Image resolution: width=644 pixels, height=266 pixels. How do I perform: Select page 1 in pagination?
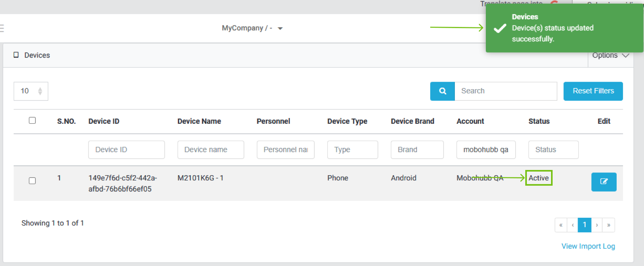point(584,225)
